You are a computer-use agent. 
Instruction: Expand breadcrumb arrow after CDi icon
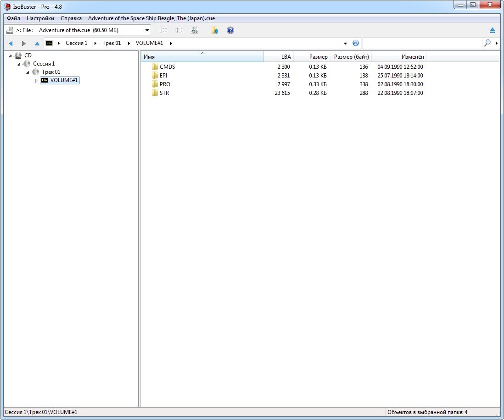59,43
